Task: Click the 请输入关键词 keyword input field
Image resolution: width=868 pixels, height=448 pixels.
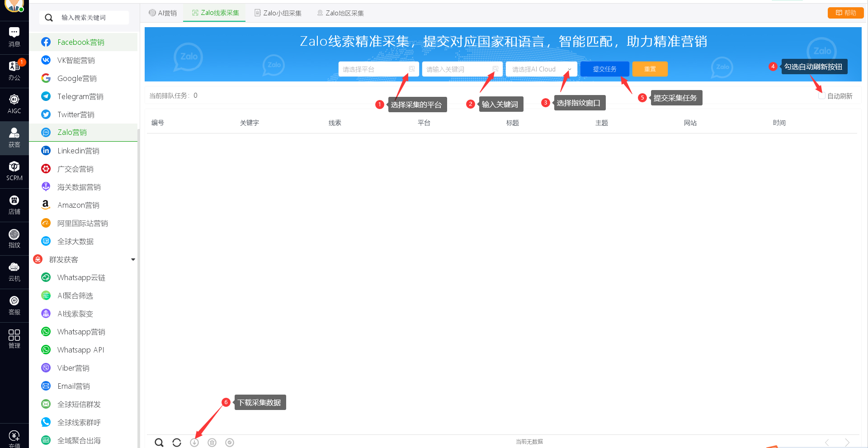Action: [x=462, y=69]
